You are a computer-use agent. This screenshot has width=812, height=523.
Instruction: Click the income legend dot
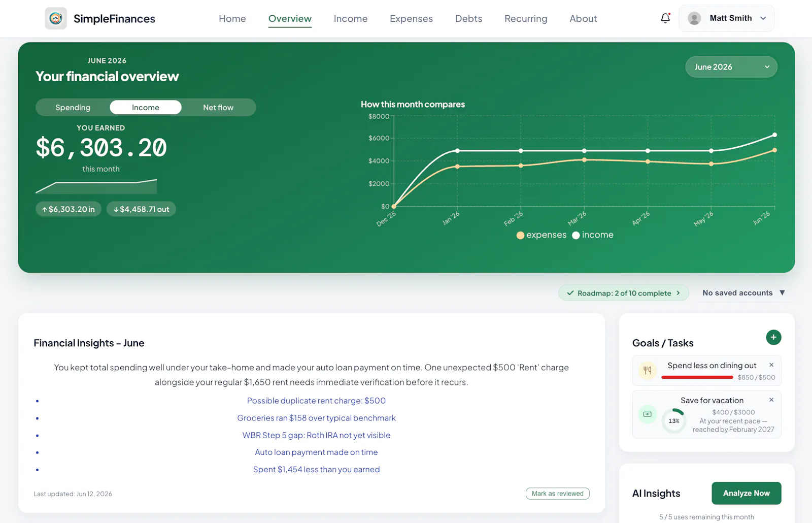(576, 235)
